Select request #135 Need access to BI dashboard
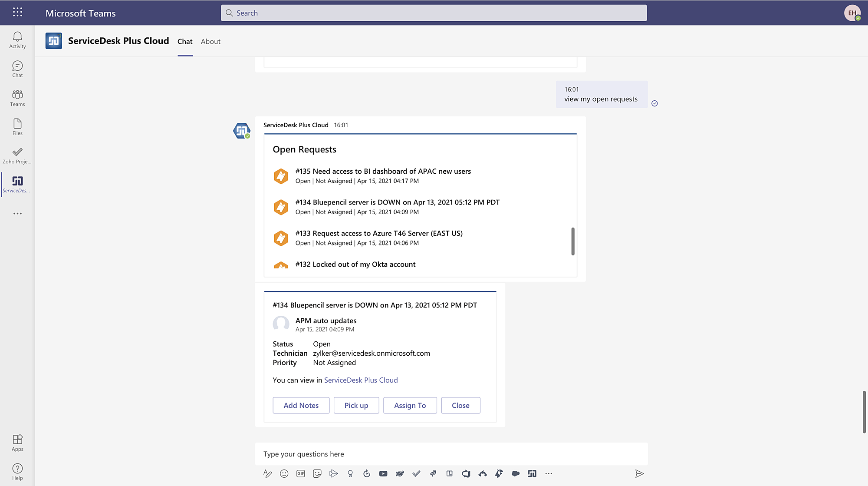This screenshot has width=868, height=486. tap(421, 176)
